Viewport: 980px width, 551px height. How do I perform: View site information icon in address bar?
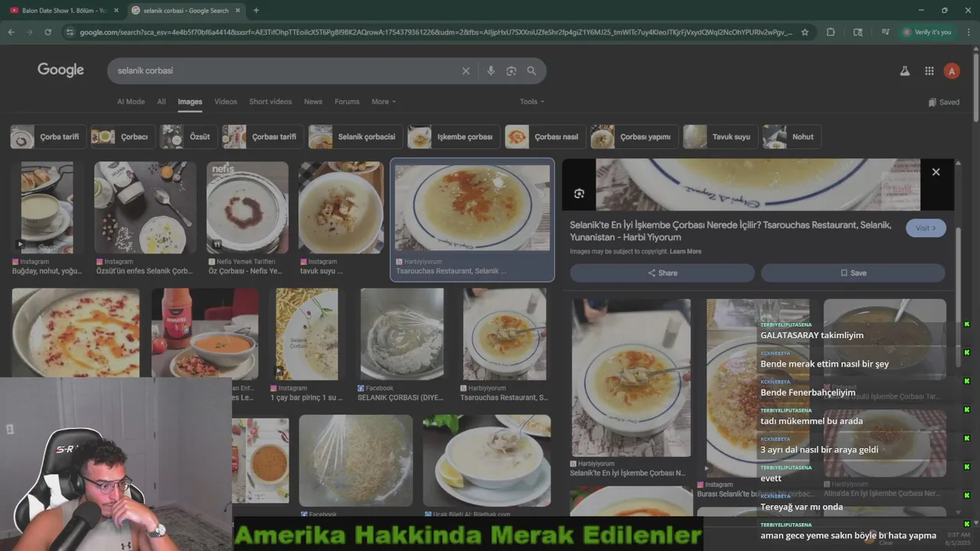70,32
